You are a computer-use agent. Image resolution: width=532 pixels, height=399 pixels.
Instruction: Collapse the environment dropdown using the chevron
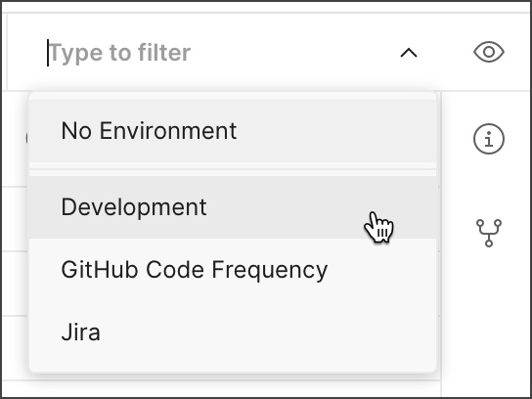point(409,53)
